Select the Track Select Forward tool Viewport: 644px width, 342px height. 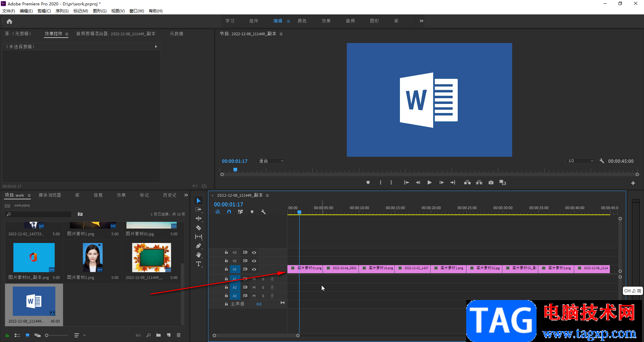pyautogui.click(x=199, y=209)
